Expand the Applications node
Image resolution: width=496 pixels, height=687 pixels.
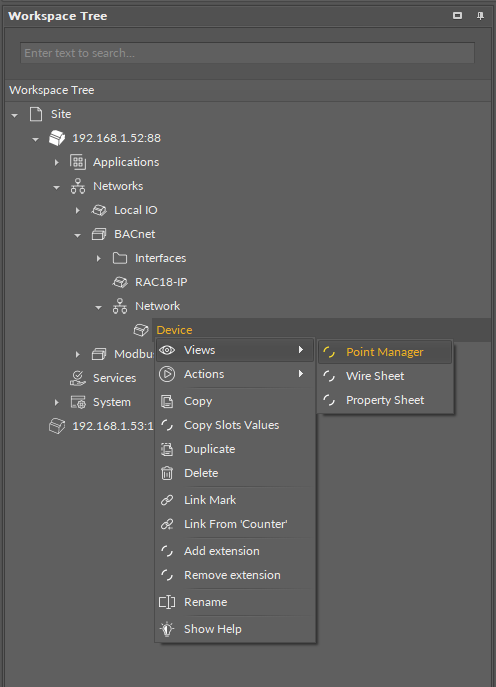point(57,163)
